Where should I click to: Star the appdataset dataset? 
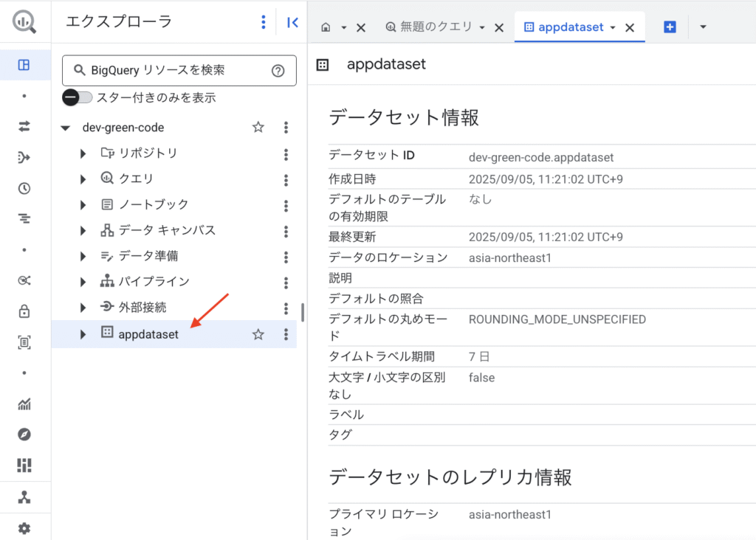coord(258,334)
